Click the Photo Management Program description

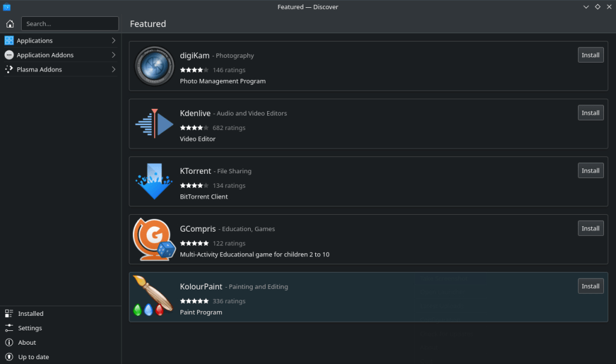(x=223, y=81)
